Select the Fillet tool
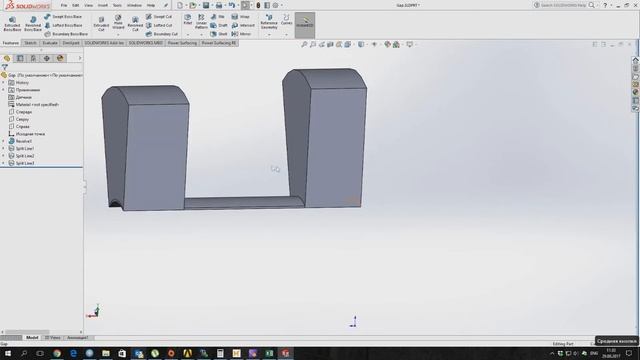The width and height of the screenshot is (640, 360). point(187,20)
